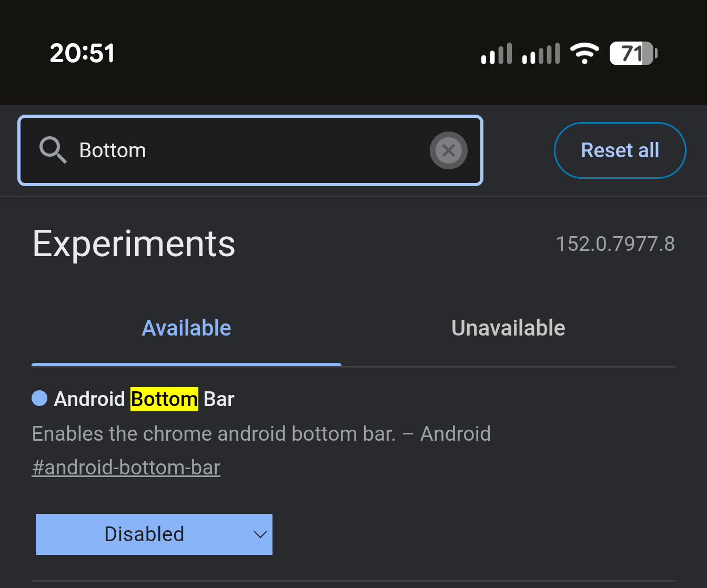Switch to the Unavailable tab
This screenshot has height=588, width=707.
coord(508,328)
